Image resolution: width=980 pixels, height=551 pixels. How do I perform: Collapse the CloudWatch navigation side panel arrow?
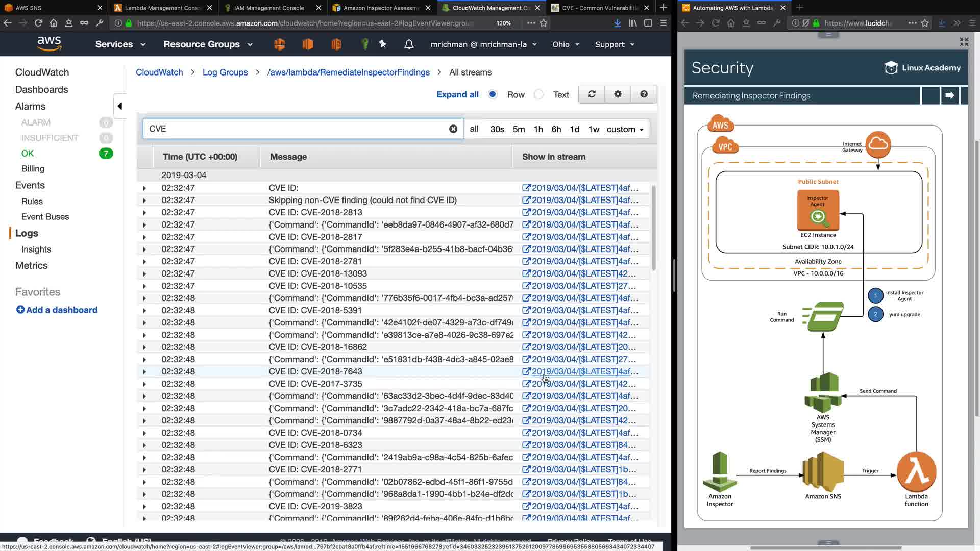119,106
